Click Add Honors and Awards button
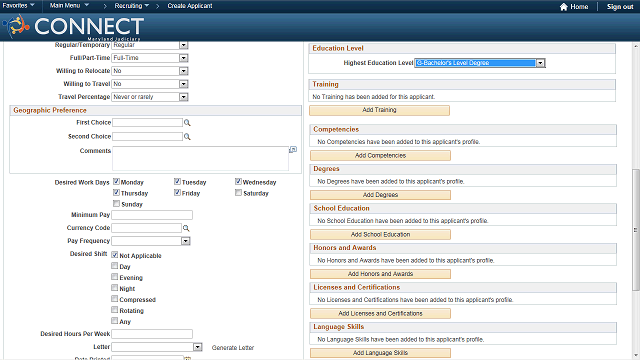Screen dimensions: 640x360 (x=380, y=274)
